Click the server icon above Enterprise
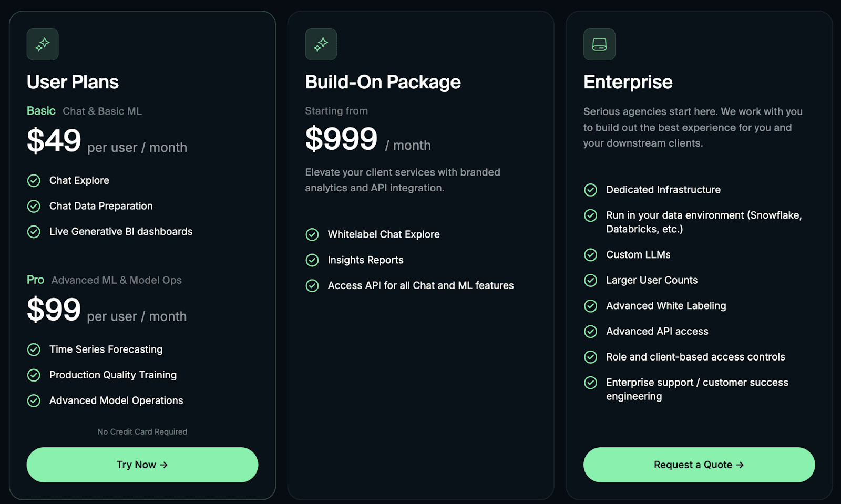The image size is (841, 504). coord(599,44)
